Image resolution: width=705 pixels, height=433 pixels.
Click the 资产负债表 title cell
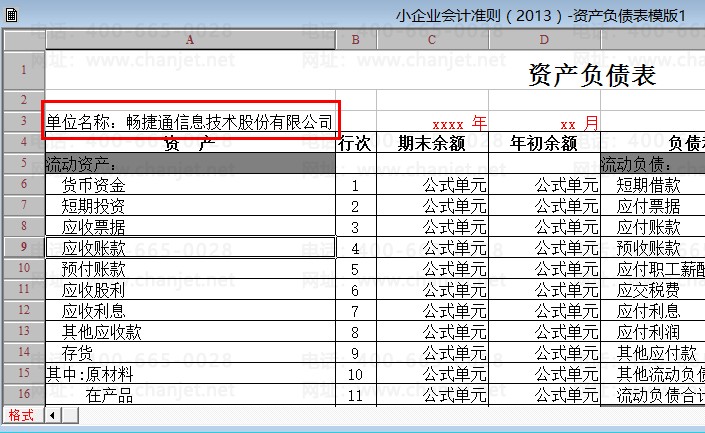[x=592, y=75]
